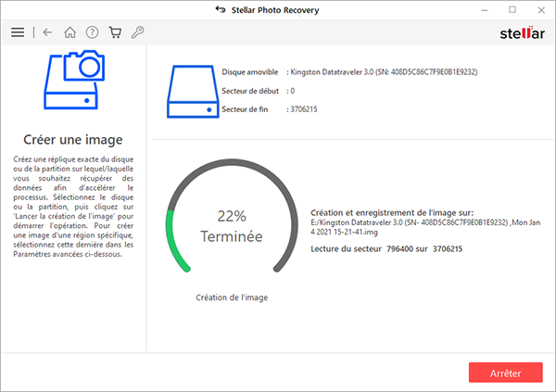Return to the home screen icon
Viewport: 556px width, 392px height.
tap(69, 32)
